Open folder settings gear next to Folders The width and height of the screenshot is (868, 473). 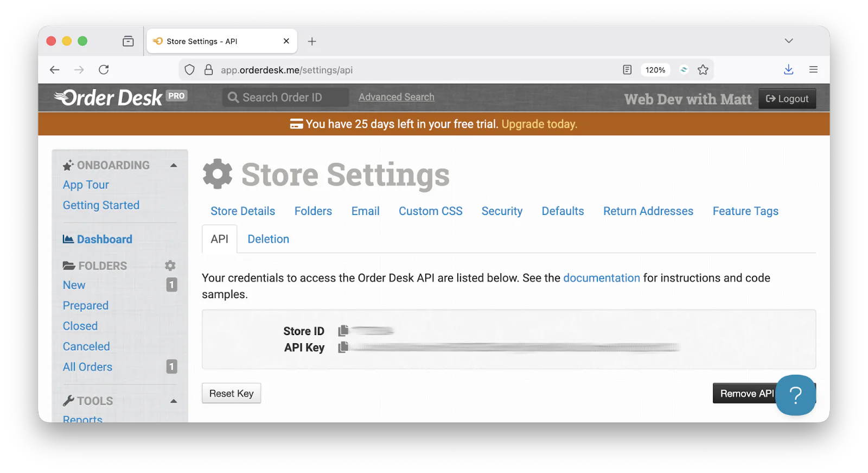[170, 266]
